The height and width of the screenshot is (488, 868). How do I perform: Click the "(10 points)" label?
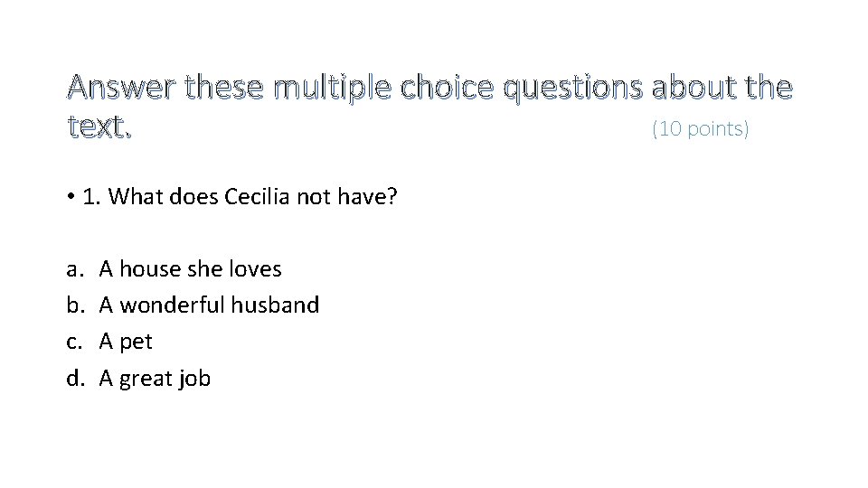pyautogui.click(x=701, y=129)
